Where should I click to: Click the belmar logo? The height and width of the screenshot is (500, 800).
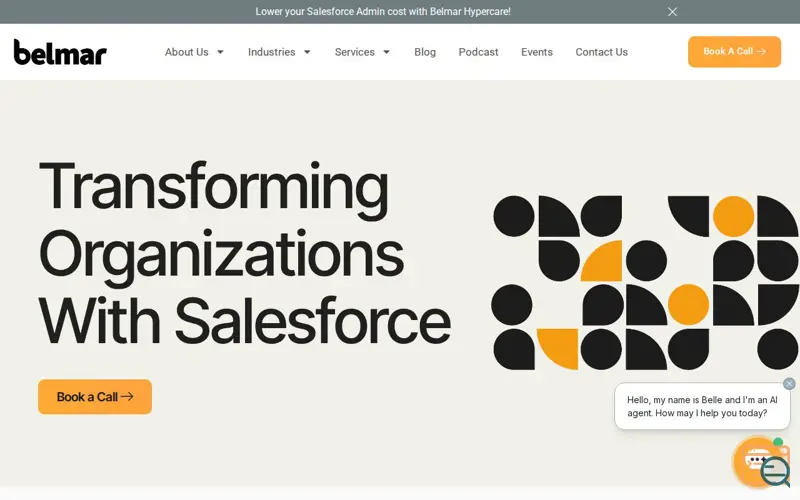tap(60, 52)
